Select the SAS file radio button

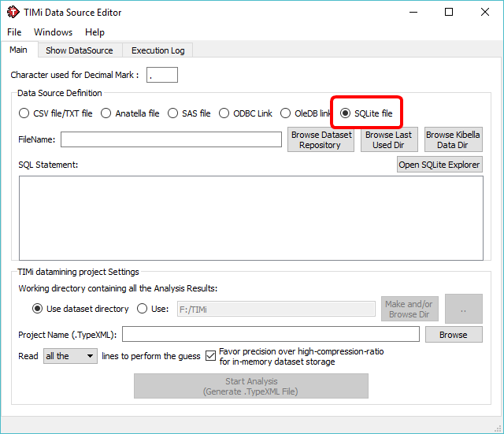pos(173,113)
